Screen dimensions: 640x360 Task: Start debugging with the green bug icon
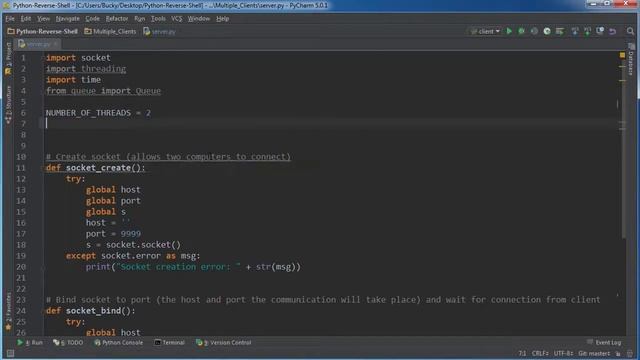pyautogui.click(x=521, y=31)
